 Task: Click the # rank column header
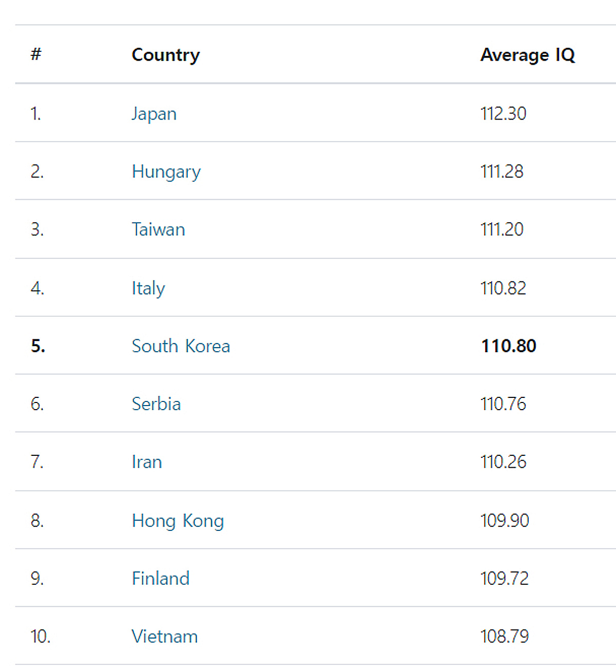pos(36,54)
